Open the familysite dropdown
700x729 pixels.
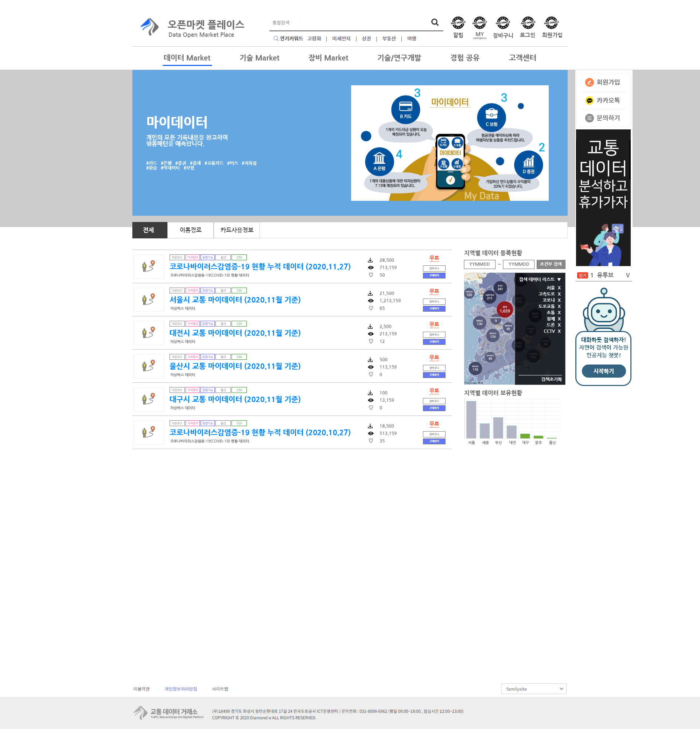pos(533,689)
